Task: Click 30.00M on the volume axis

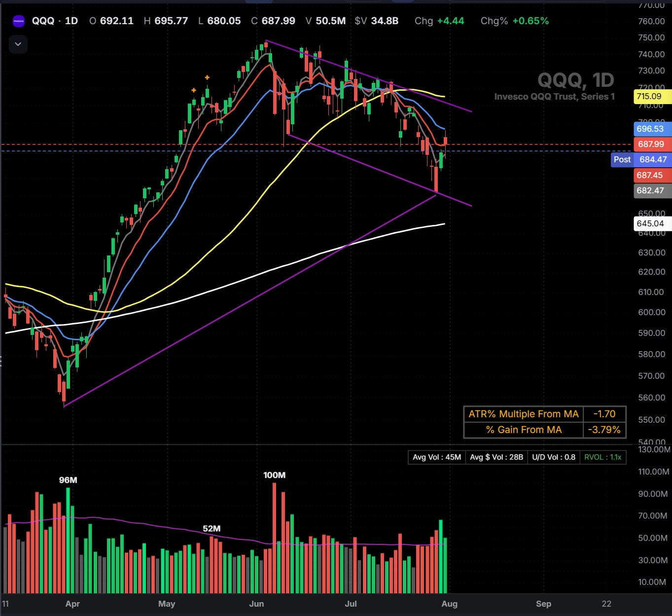Action: [x=654, y=560]
